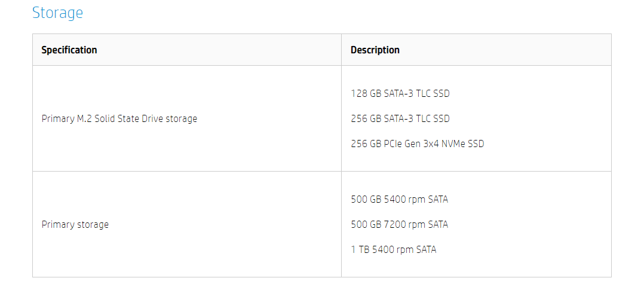Click the word NVMe in the PCIe entry
The image size is (644, 290).
[453, 144]
